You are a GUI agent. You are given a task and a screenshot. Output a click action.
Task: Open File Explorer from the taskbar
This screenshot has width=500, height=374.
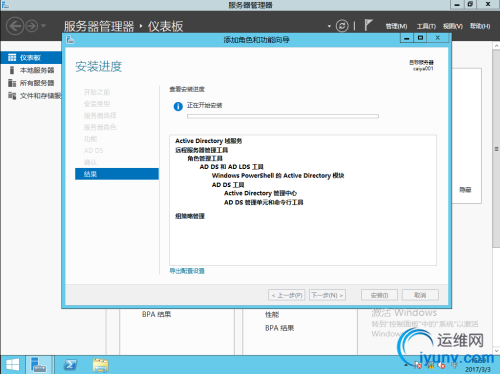[x=100, y=365]
